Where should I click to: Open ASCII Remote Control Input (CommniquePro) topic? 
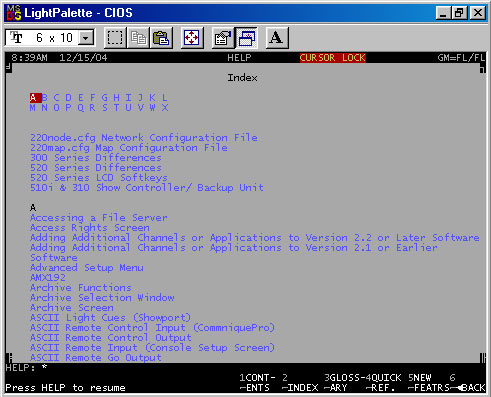pyautogui.click(x=152, y=328)
